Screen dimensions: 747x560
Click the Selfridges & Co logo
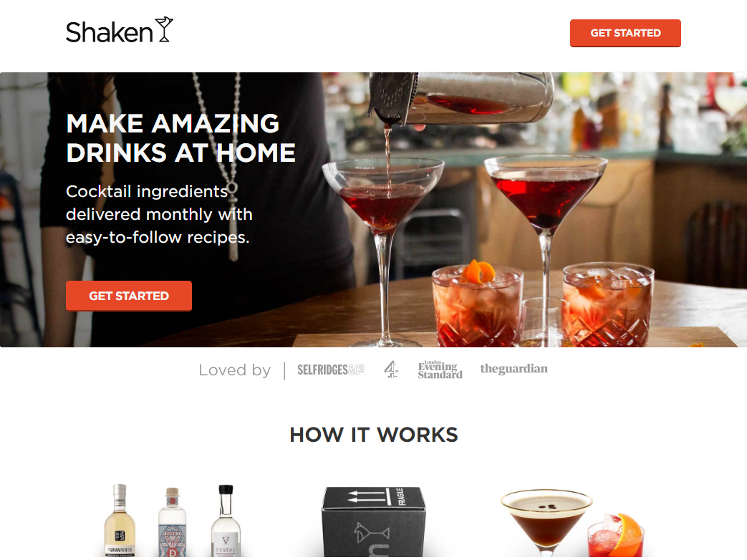tap(331, 370)
